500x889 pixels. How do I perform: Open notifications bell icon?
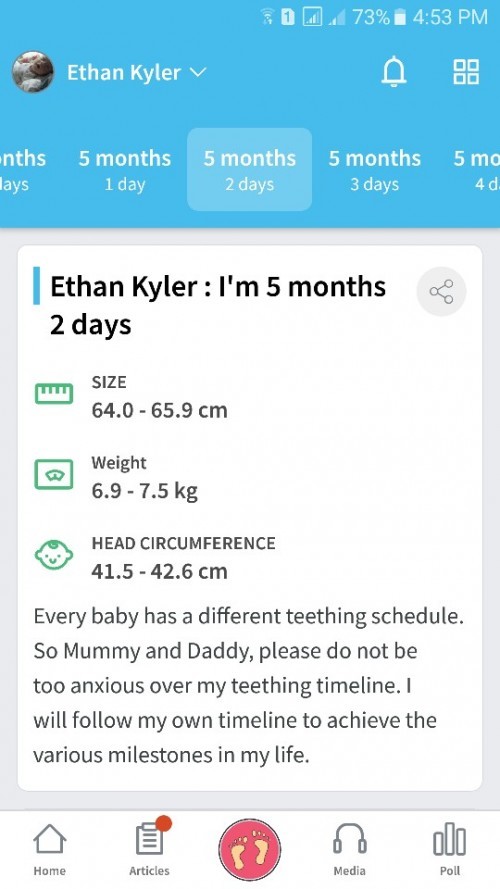coord(394,73)
